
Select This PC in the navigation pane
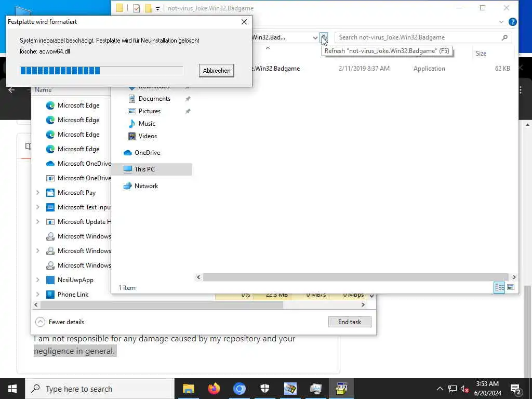[144, 169]
